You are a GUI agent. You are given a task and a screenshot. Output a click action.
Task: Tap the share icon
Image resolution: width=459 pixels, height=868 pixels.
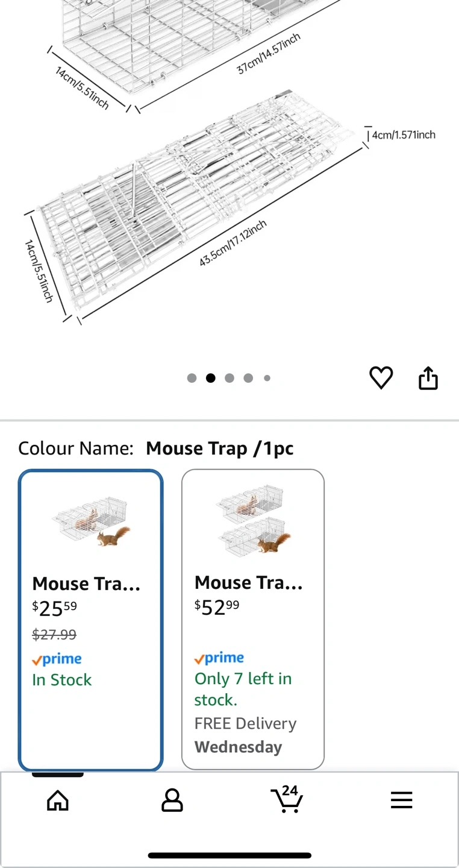[428, 378]
